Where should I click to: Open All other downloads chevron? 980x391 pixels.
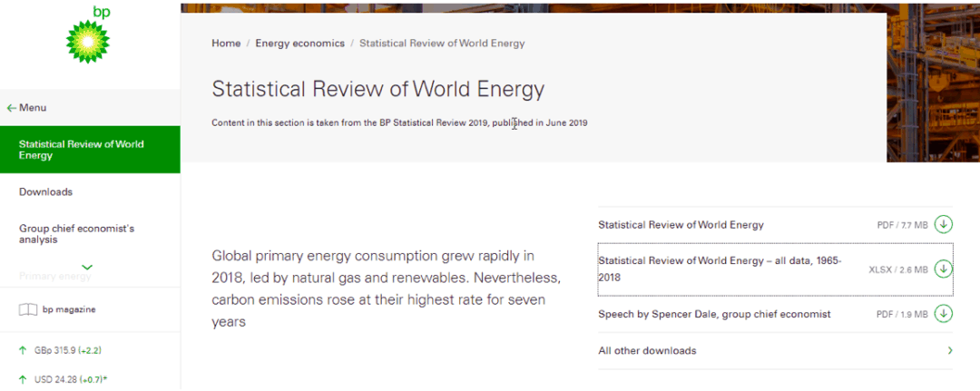[949, 351]
